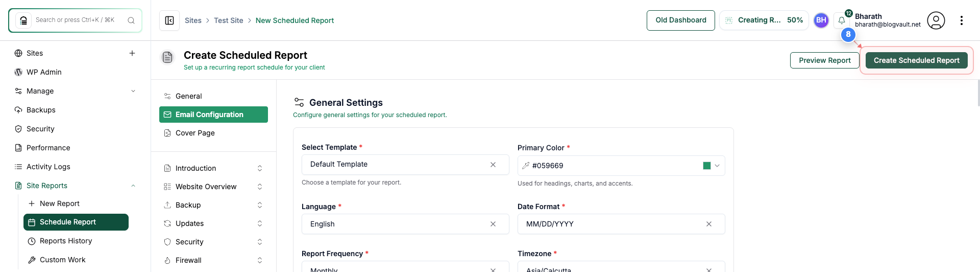Click the sidebar toggle panel icon
The image size is (980, 272).
tap(169, 20)
